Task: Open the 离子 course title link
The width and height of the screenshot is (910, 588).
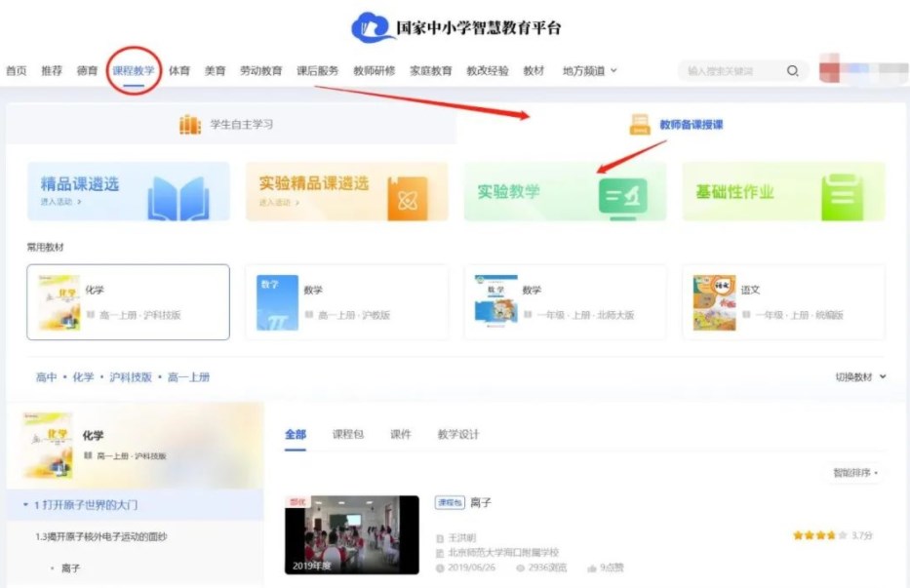Action: pos(481,502)
